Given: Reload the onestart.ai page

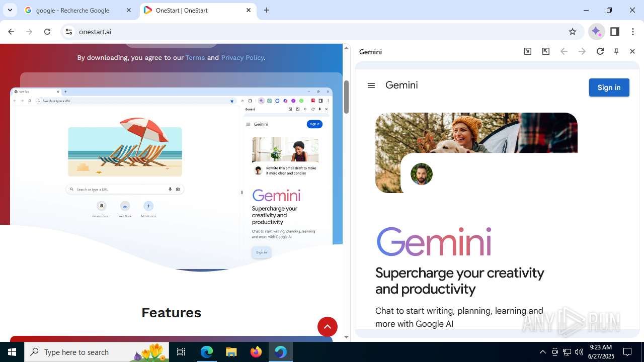Looking at the screenshot, I should point(47,32).
